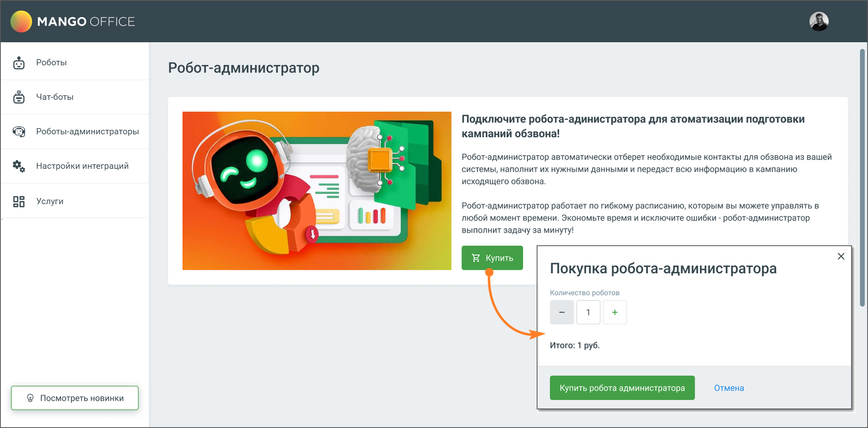This screenshot has width=868, height=428.
Task: Select Роботы-администраторы in the sidebar
Action: coord(75,131)
